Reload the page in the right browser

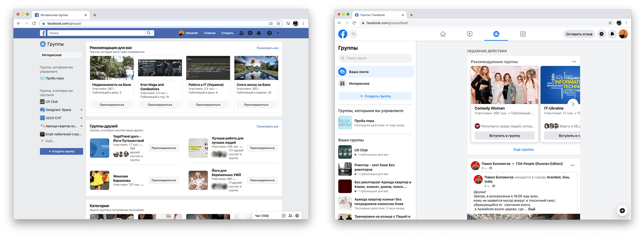coord(354,23)
